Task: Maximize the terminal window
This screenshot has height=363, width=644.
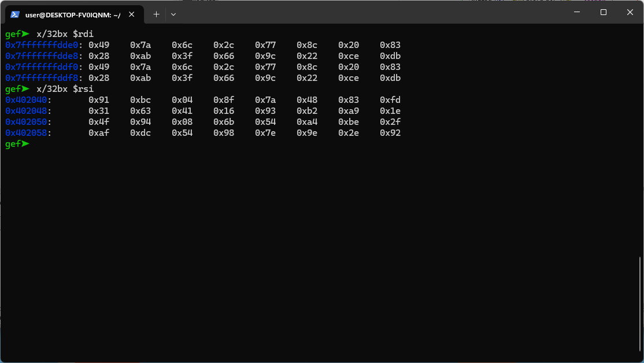Action: (x=603, y=12)
